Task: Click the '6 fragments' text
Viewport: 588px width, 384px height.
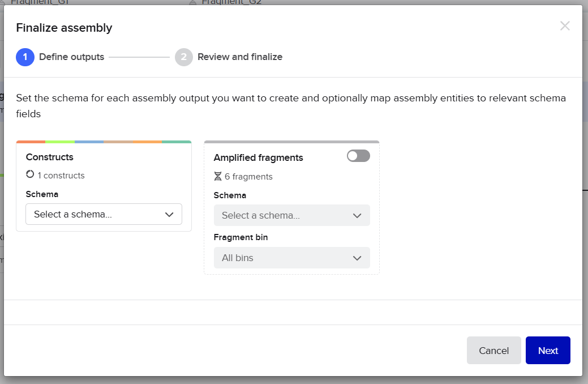Action: coord(248,177)
